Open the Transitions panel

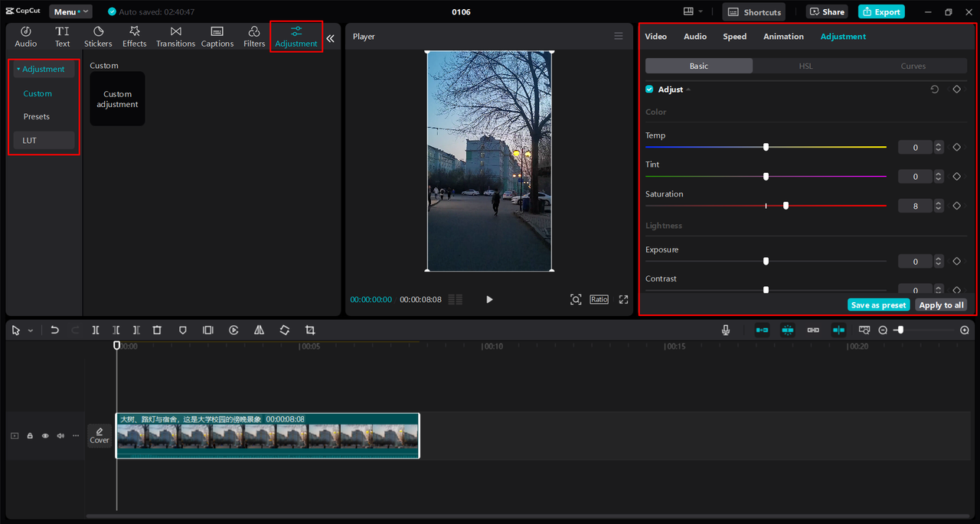coord(176,37)
